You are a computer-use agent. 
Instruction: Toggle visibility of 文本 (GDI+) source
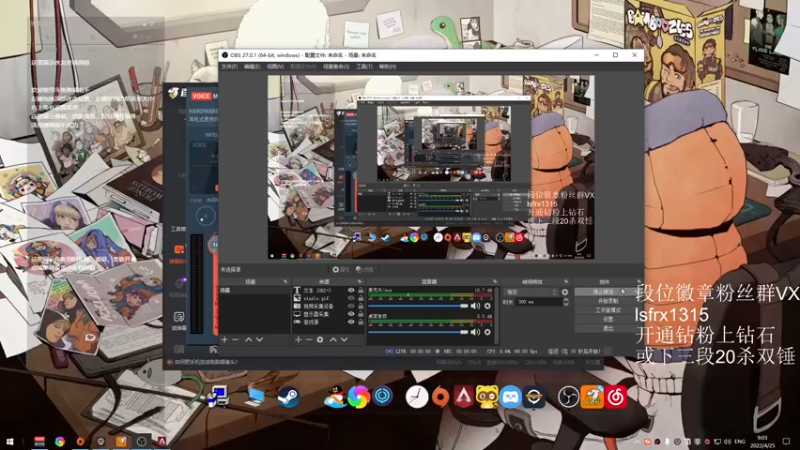coord(351,290)
